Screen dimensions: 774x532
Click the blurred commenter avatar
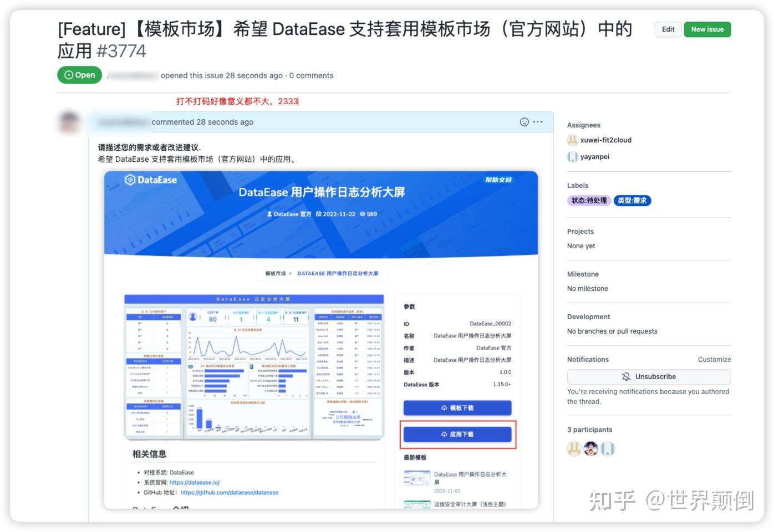click(69, 122)
